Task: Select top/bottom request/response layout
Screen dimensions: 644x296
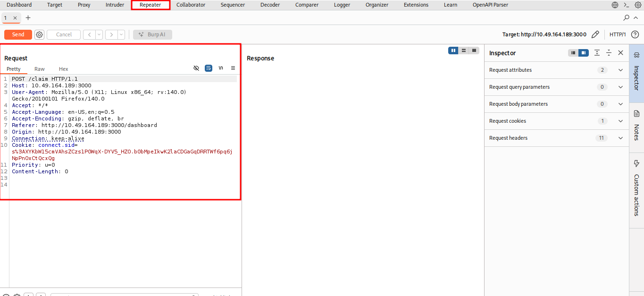Action: click(x=464, y=51)
